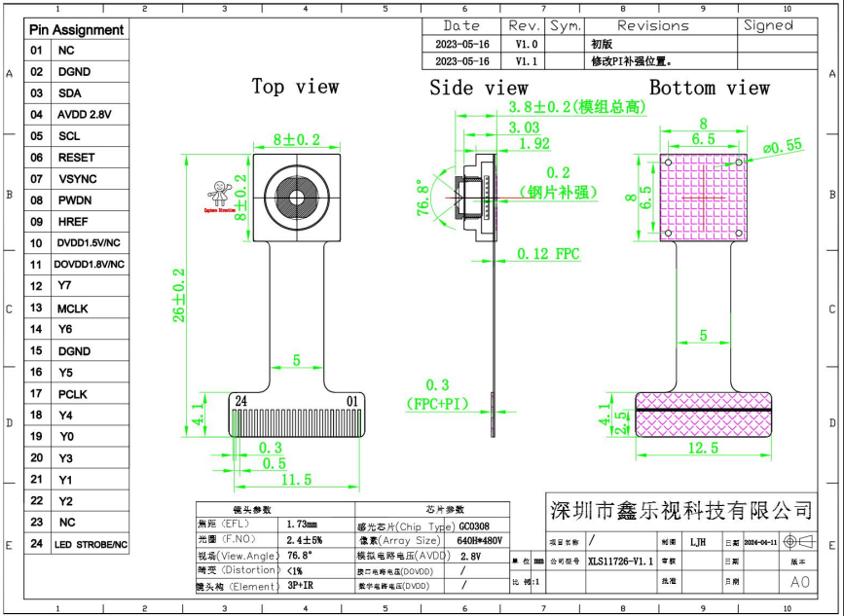Select the 'Y0' pin entry
The image size is (844, 616).
66,436
